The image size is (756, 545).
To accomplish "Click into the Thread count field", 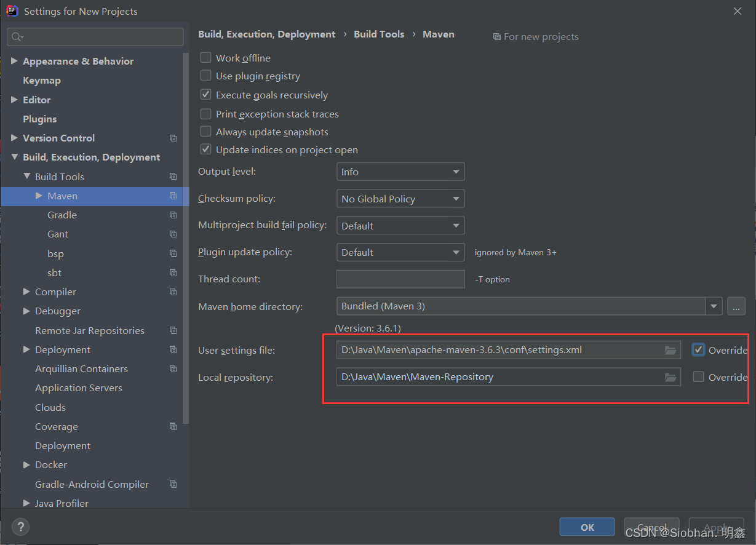I will coord(400,279).
